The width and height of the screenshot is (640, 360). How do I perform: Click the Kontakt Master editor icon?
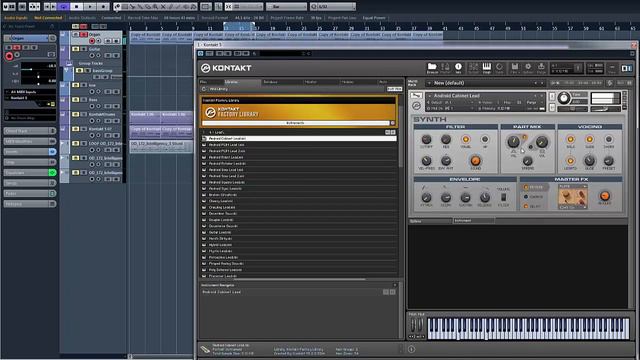(445, 67)
